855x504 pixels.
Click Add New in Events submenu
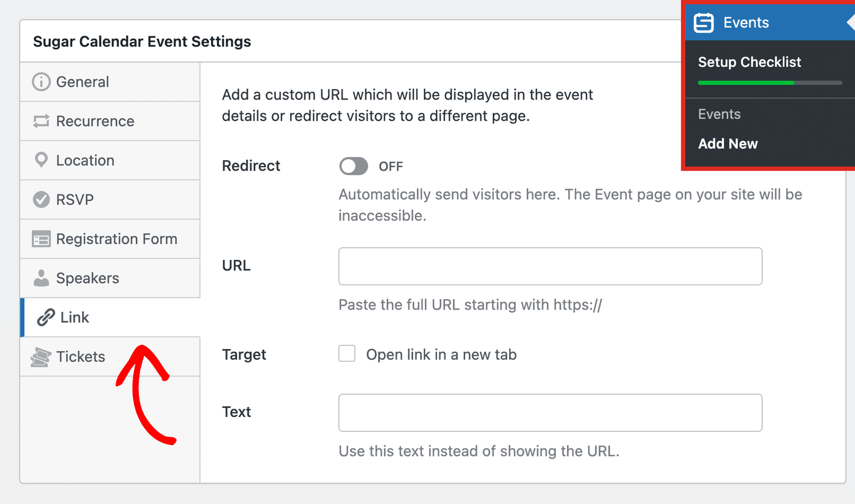click(x=728, y=144)
